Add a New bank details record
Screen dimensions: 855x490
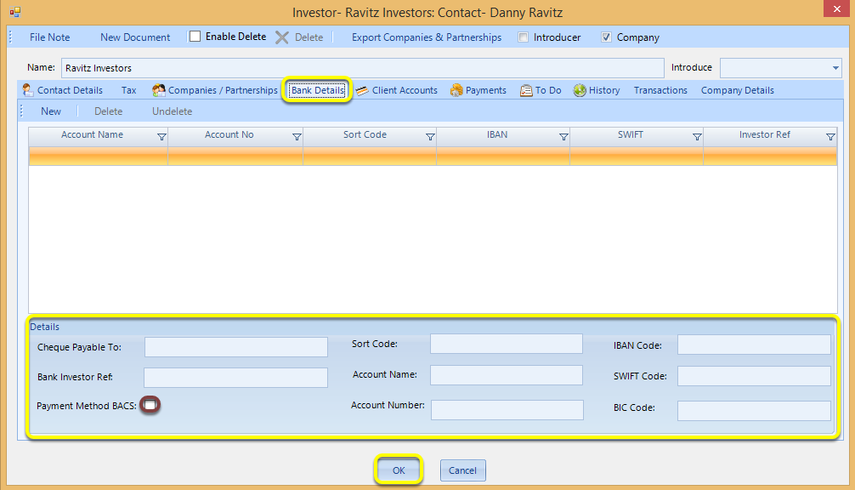tap(51, 111)
